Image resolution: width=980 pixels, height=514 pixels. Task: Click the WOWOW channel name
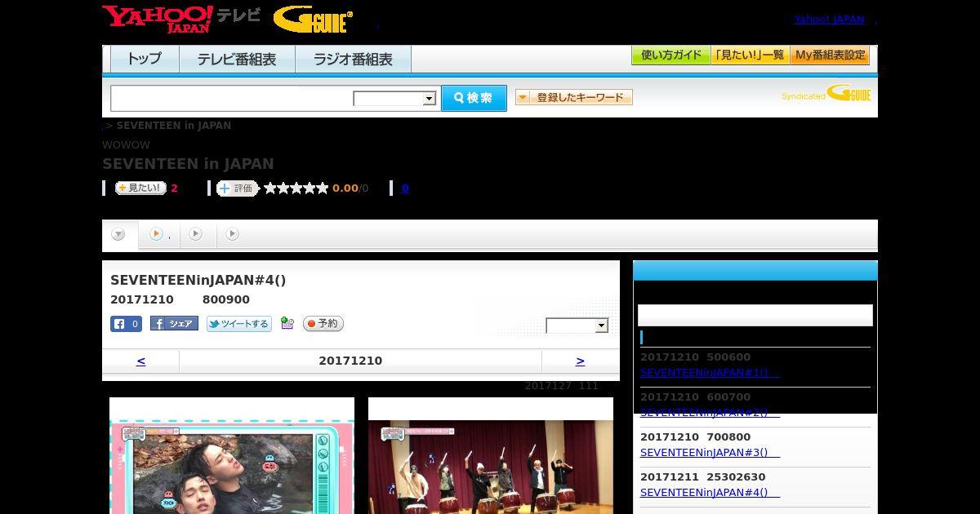[126, 145]
